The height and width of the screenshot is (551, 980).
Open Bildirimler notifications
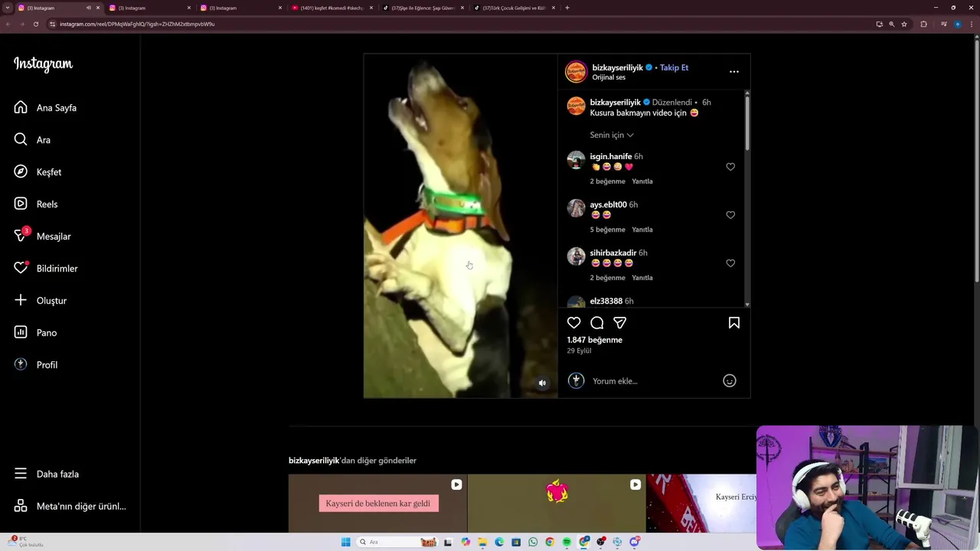pos(46,269)
